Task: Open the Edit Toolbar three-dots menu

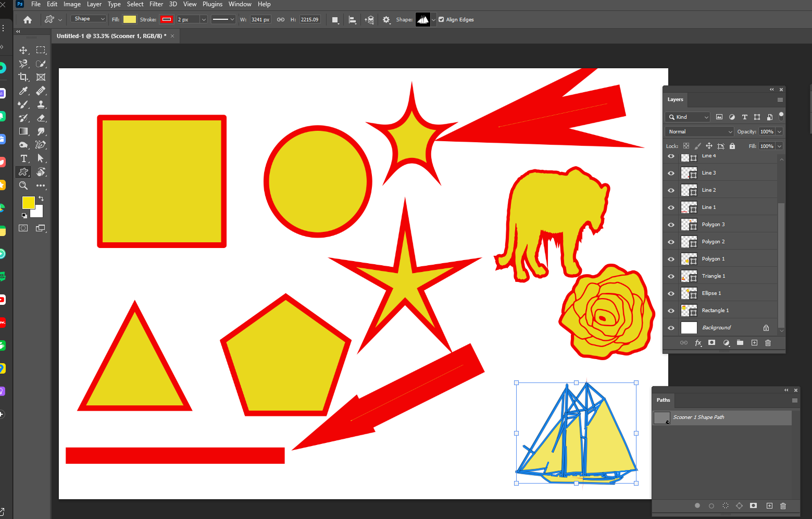Action: [41, 186]
